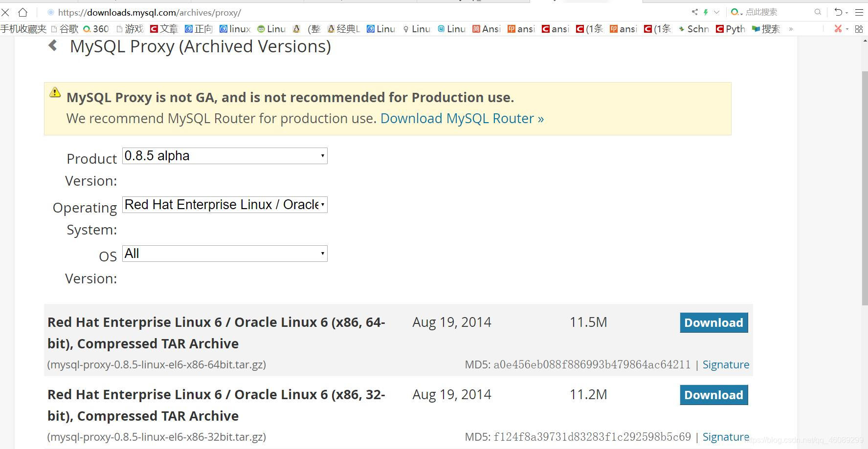
Task: Open the 360 search engine selector
Action: [736, 12]
